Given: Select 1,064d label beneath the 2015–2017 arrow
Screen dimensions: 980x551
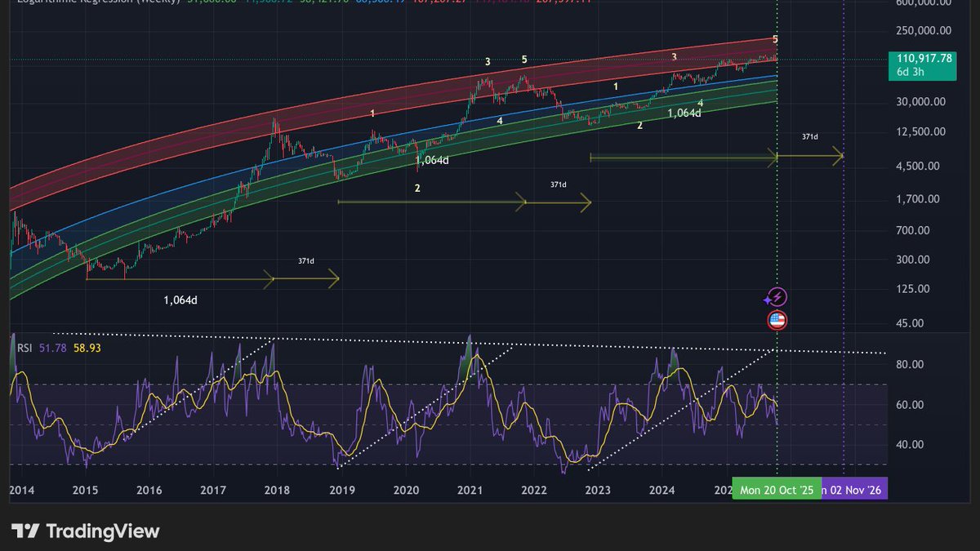Looking at the screenshot, I should tap(180, 300).
